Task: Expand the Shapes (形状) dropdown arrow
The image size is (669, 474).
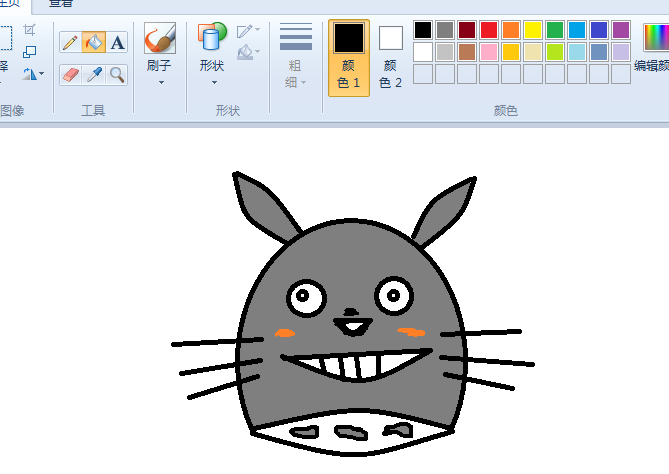Action: (x=214, y=82)
